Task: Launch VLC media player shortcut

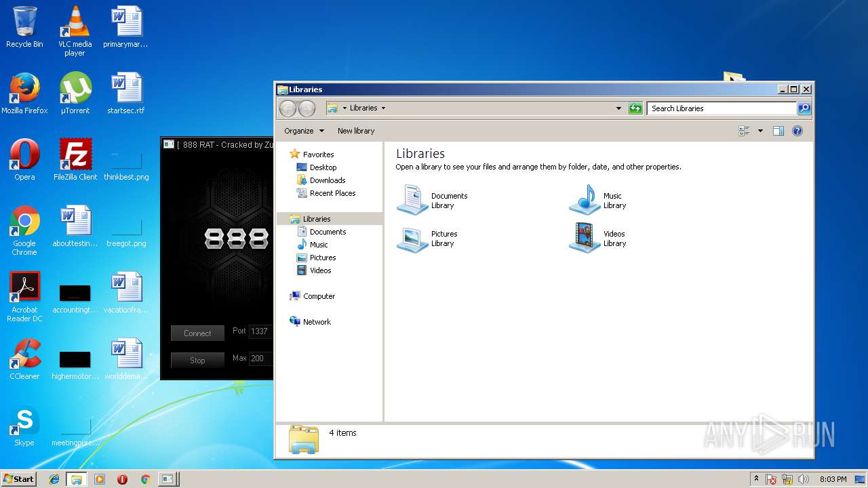Action: point(75,30)
